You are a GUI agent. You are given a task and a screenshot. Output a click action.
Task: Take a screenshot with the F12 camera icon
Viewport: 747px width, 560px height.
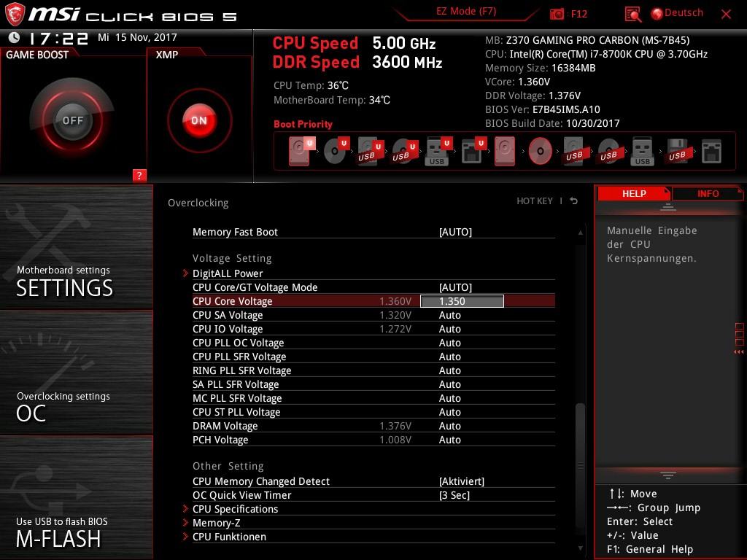coord(557,14)
